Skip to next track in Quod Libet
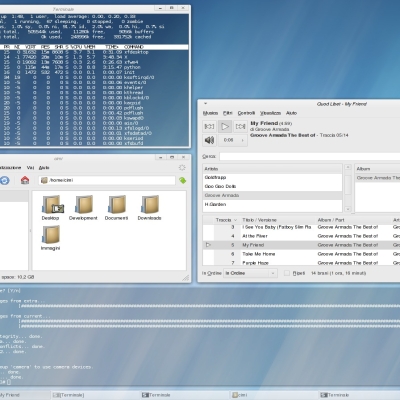This screenshot has height=400, width=400. pos(240,126)
